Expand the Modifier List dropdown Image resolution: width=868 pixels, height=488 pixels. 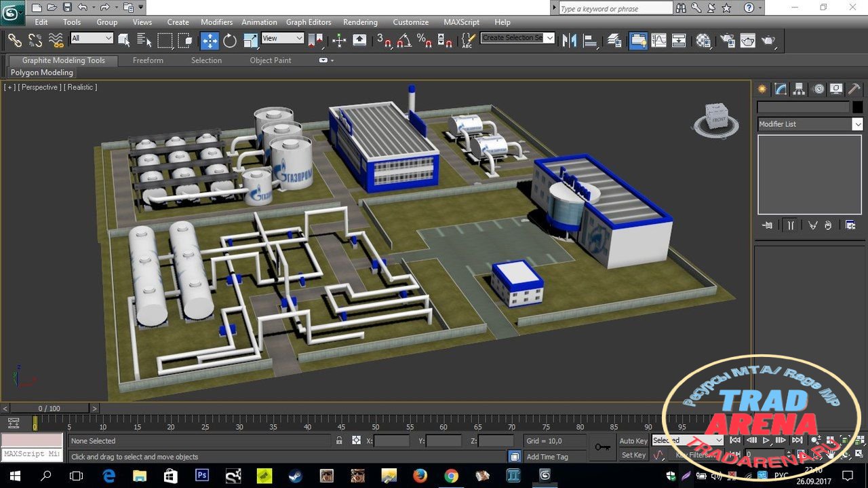click(810, 124)
